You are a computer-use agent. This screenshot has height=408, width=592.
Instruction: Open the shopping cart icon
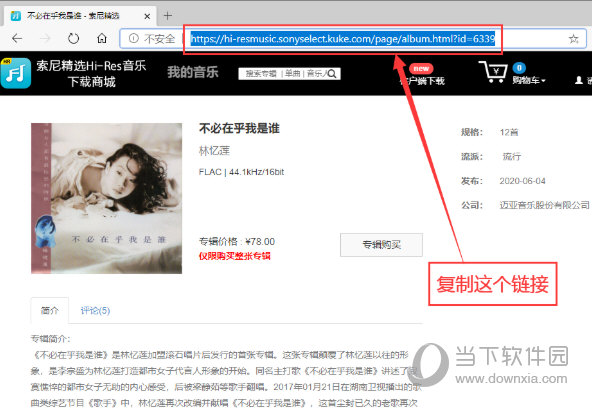tap(493, 72)
